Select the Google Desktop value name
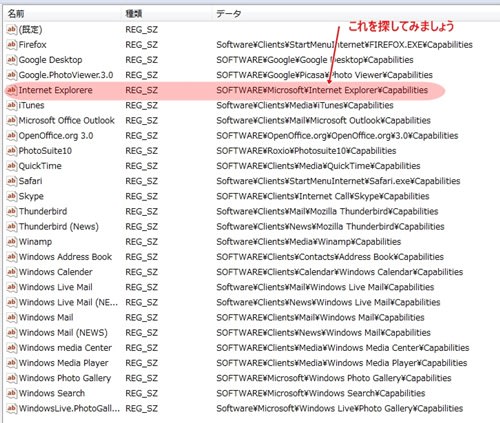The image size is (500, 423). (x=50, y=60)
